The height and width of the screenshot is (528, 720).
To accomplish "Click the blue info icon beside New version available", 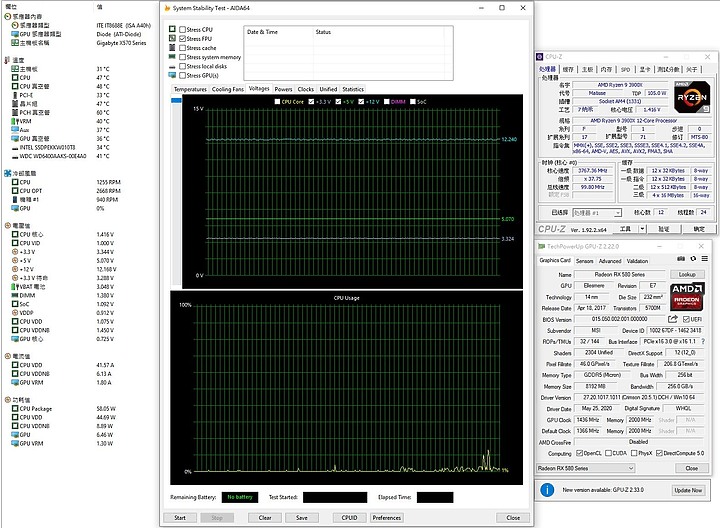I will pyautogui.click(x=547, y=490).
